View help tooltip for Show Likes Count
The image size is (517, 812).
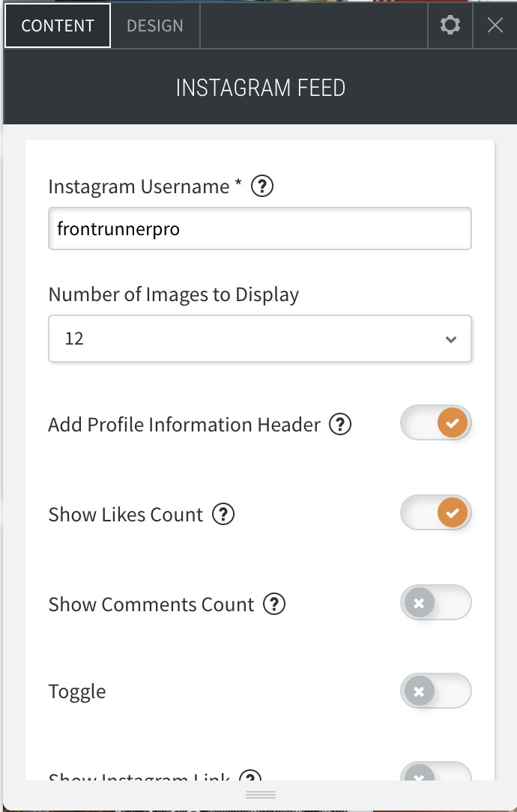(223, 514)
